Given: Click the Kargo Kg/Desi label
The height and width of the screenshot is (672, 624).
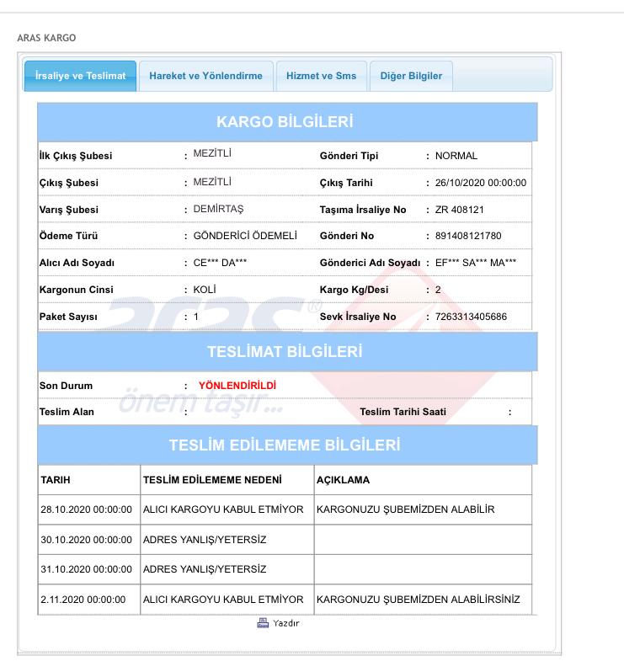Looking at the screenshot, I should (354, 290).
